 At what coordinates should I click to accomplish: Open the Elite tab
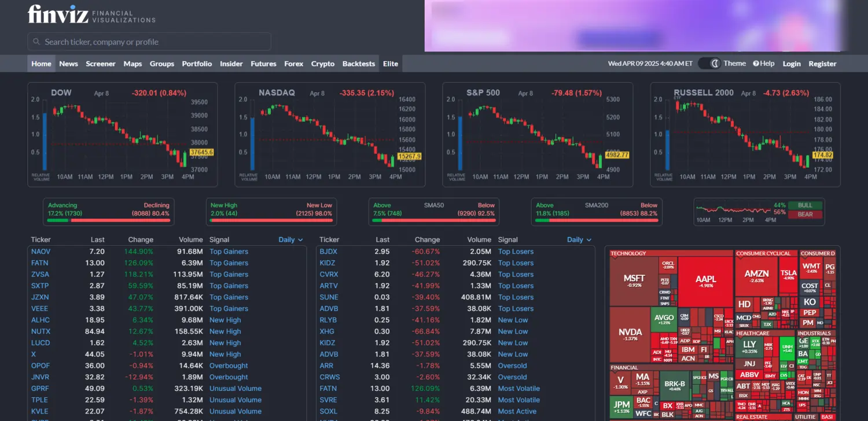click(391, 64)
